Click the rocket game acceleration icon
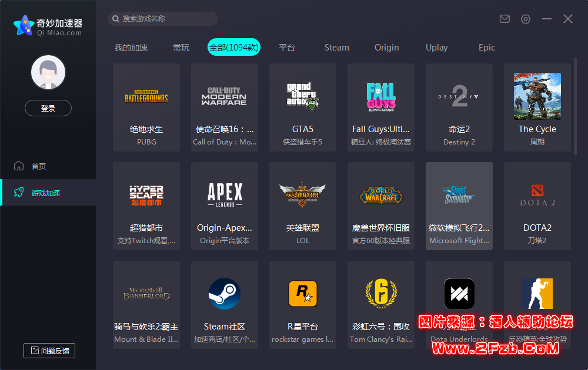The image size is (588, 370). [19, 193]
